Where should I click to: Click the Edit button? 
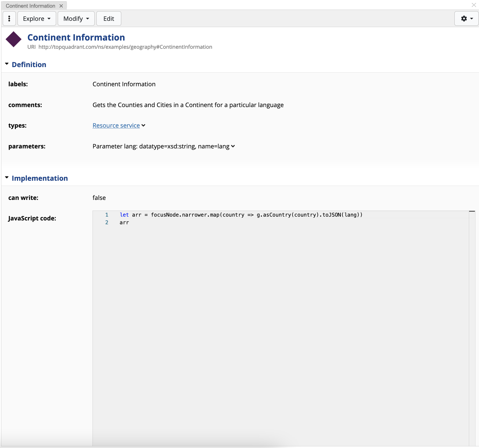(109, 19)
